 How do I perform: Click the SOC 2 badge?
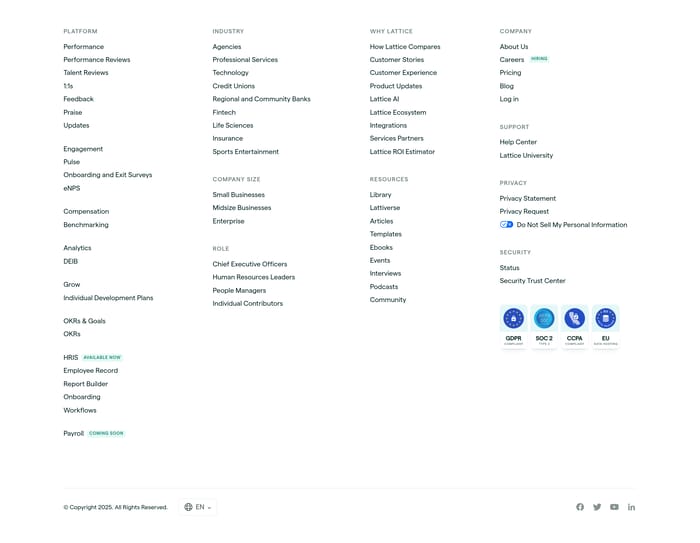point(544,326)
